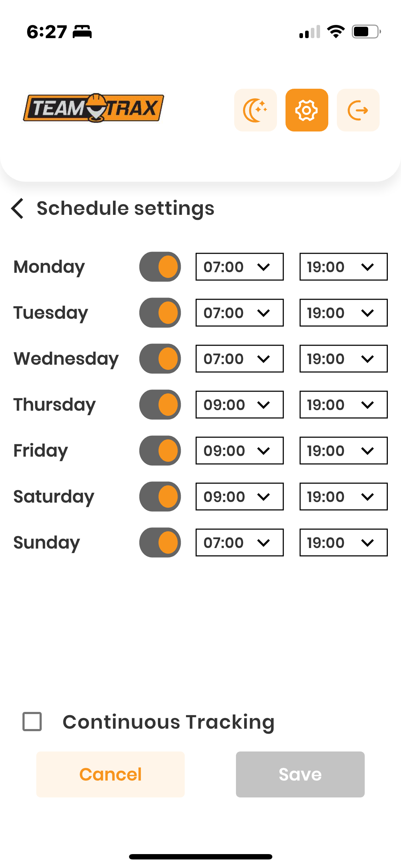The image size is (401, 868).
Task: Open Saturday start time dropdown
Action: pos(239,497)
